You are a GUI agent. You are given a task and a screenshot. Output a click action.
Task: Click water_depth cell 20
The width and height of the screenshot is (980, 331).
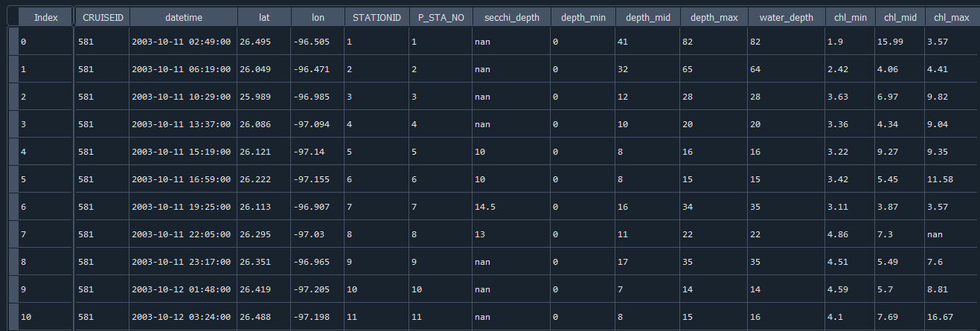pos(786,123)
